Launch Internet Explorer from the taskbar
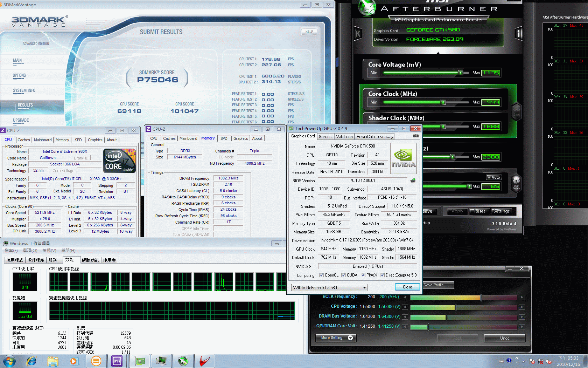Screen dimensions: 588x368 (x=31, y=361)
